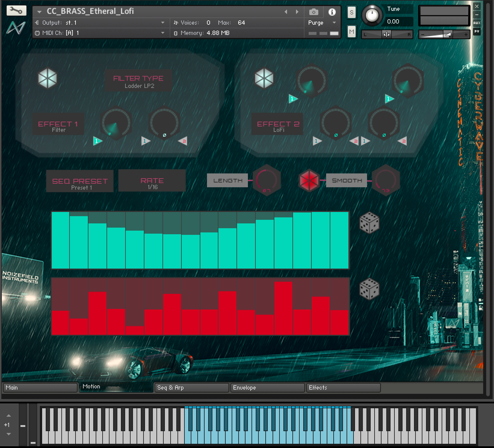Randomize the red sequencer with dice

pos(369,289)
